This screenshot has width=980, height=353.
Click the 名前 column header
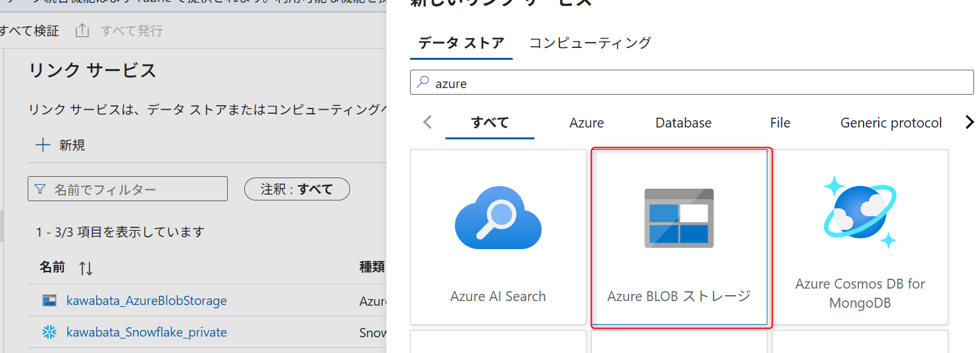tap(52, 268)
